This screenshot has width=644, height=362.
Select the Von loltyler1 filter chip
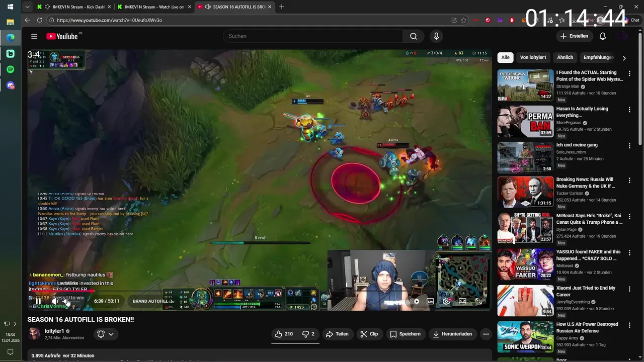[x=533, y=57]
